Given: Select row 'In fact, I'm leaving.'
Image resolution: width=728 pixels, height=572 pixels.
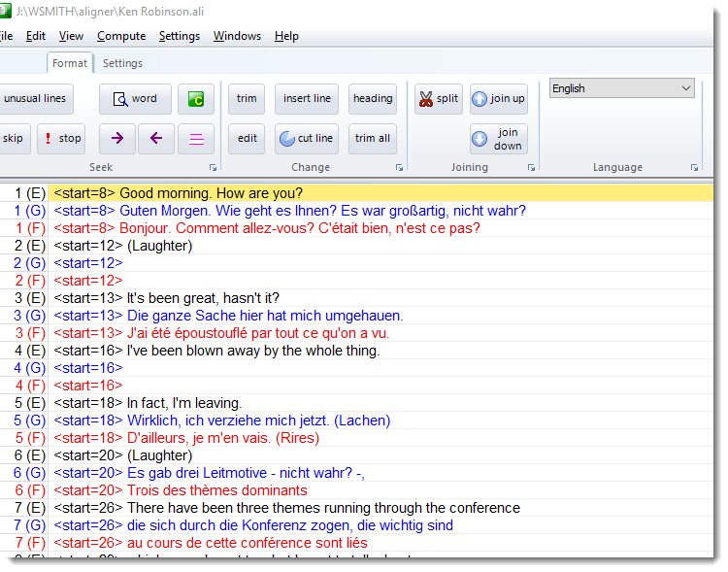Looking at the screenshot, I should pos(356,403).
